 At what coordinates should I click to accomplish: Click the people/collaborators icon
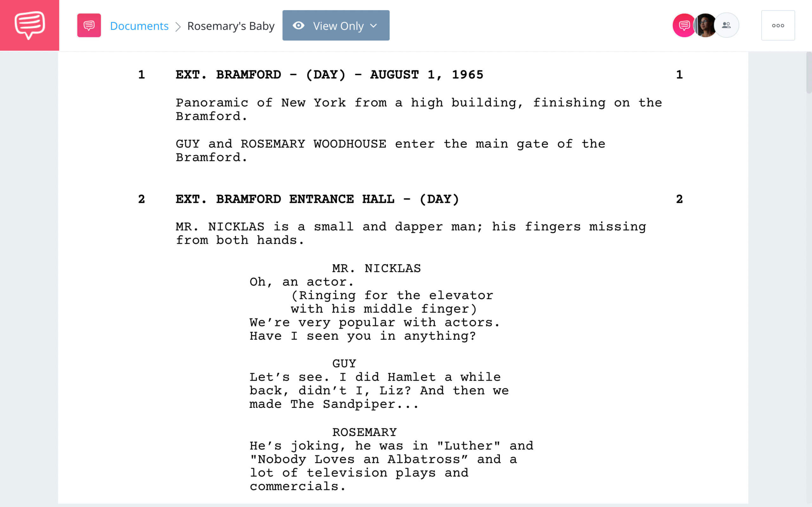coord(727,24)
